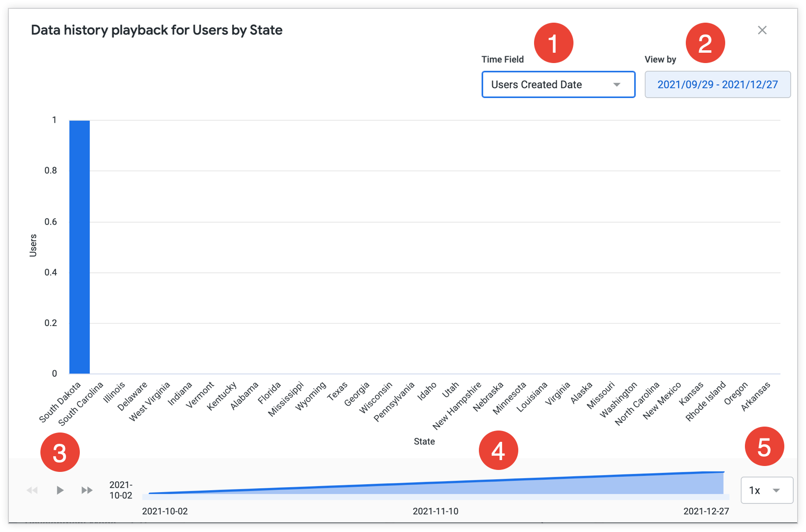Click the State axis title

pos(424,441)
